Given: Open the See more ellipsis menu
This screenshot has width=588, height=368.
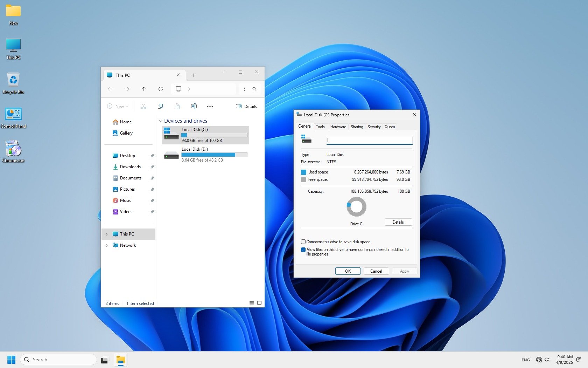Looking at the screenshot, I should [210, 106].
